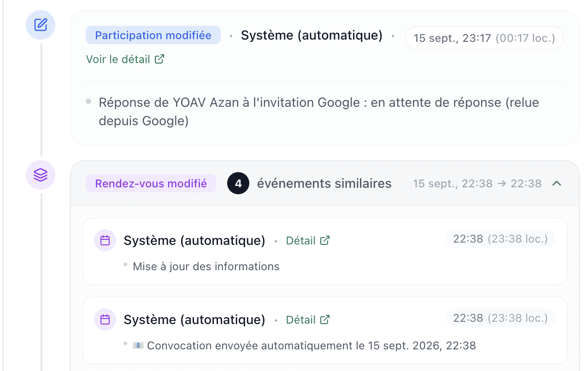Click 'Système (automatique)' above the 'Convocation envoyée' line

tap(194, 320)
